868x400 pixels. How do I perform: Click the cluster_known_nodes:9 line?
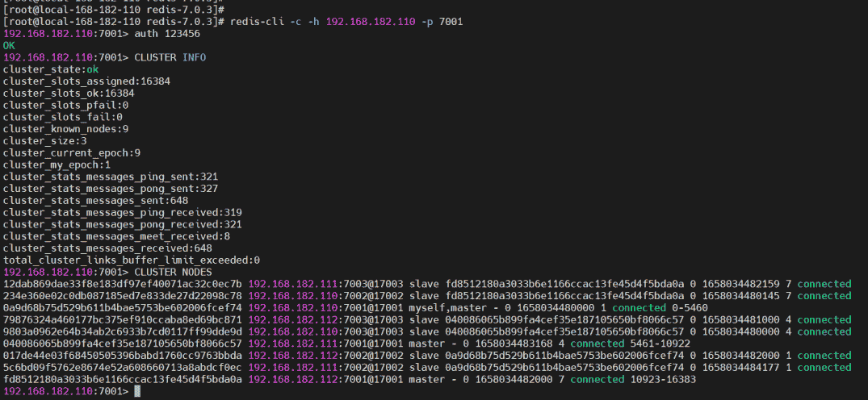tap(65, 129)
